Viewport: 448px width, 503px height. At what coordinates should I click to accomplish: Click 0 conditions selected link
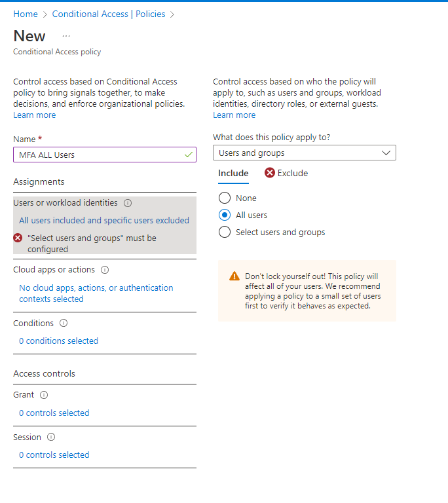59,341
